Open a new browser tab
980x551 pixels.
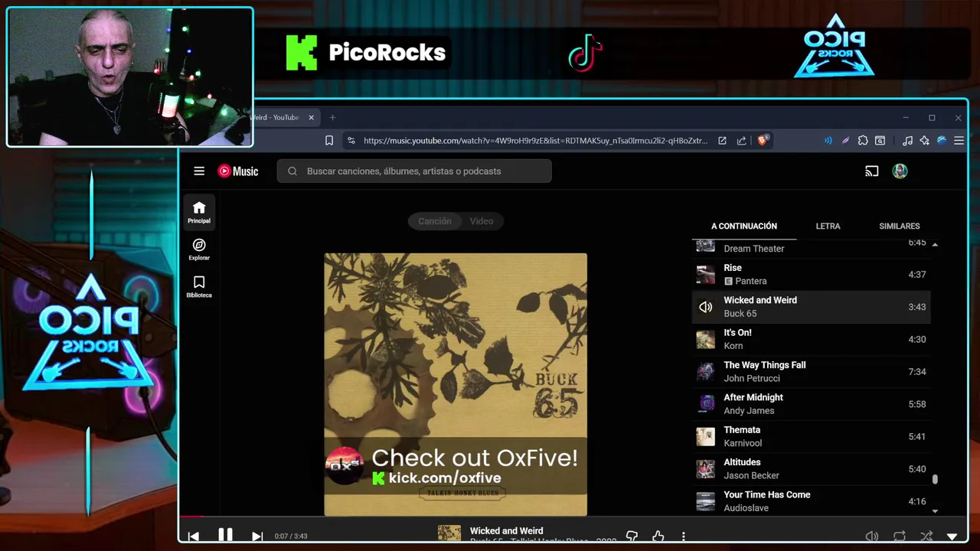[332, 118]
